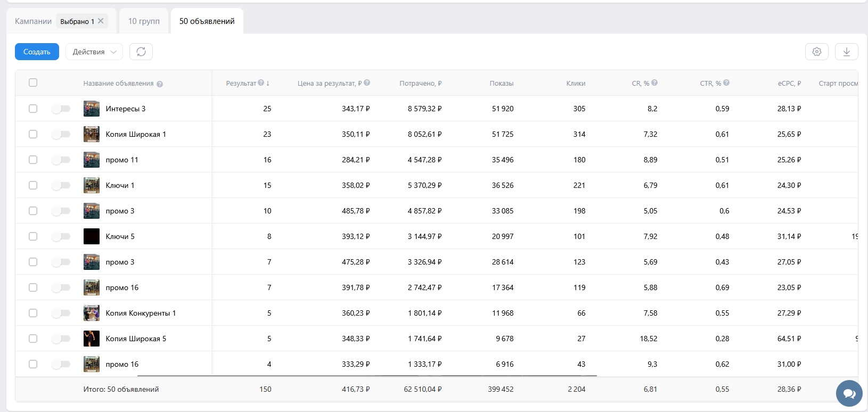This screenshot has width=868, height=412.
Task: Open the Копия Конкуренты 1 ad thumbnail
Action: pyautogui.click(x=92, y=313)
